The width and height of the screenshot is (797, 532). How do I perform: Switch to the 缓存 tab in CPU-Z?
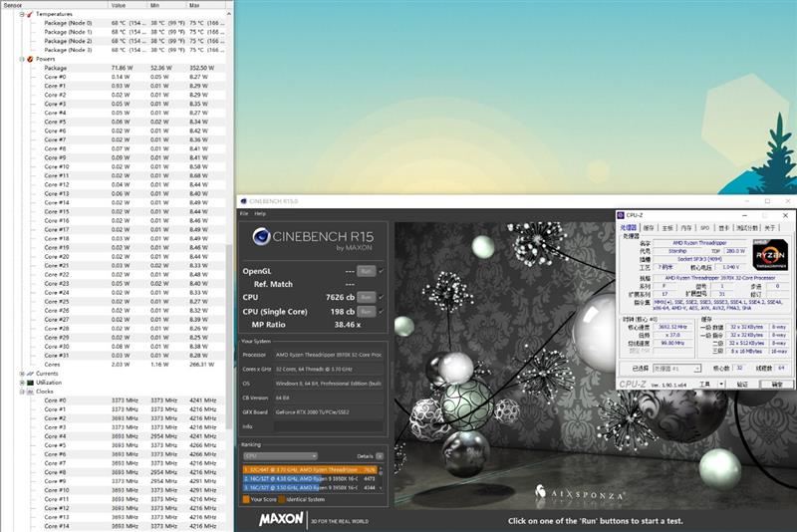click(650, 228)
